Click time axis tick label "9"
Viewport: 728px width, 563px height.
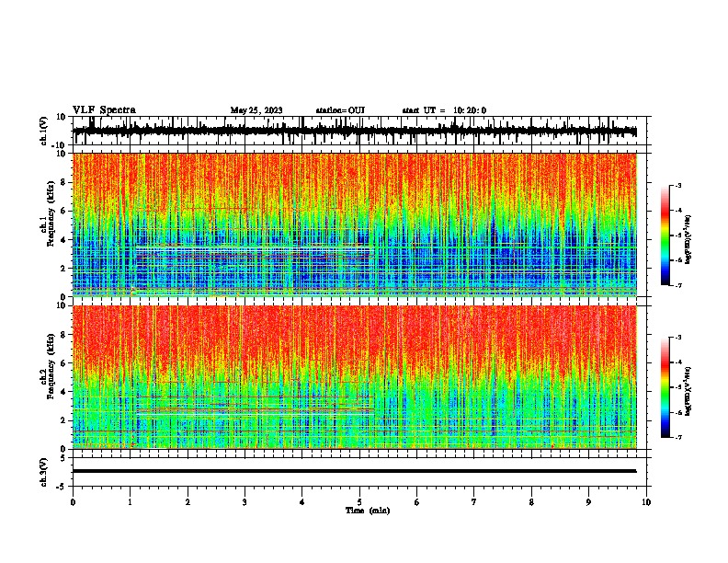tap(588, 502)
